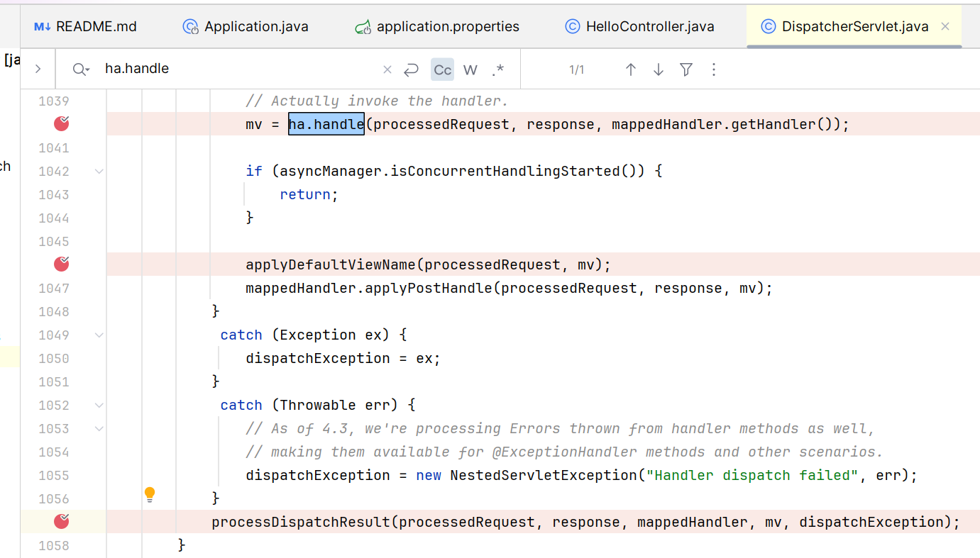Click line number 1047 in gutter
This screenshot has height=558, width=980.
click(x=54, y=288)
